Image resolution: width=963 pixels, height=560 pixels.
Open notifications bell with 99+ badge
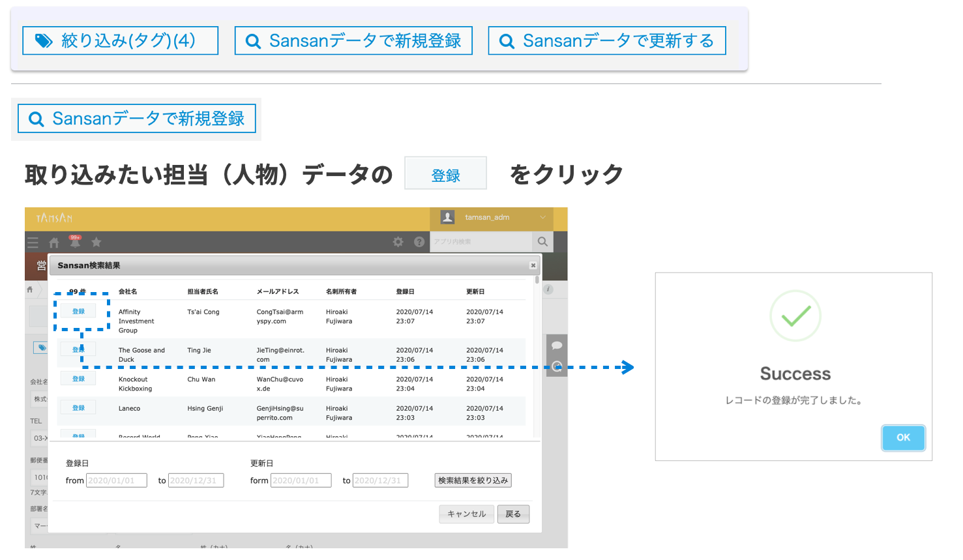pyautogui.click(x=75, y=243)
